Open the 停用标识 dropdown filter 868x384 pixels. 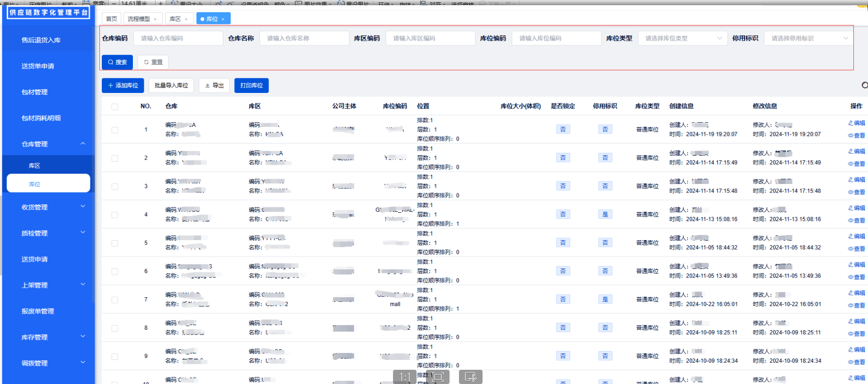809,38
